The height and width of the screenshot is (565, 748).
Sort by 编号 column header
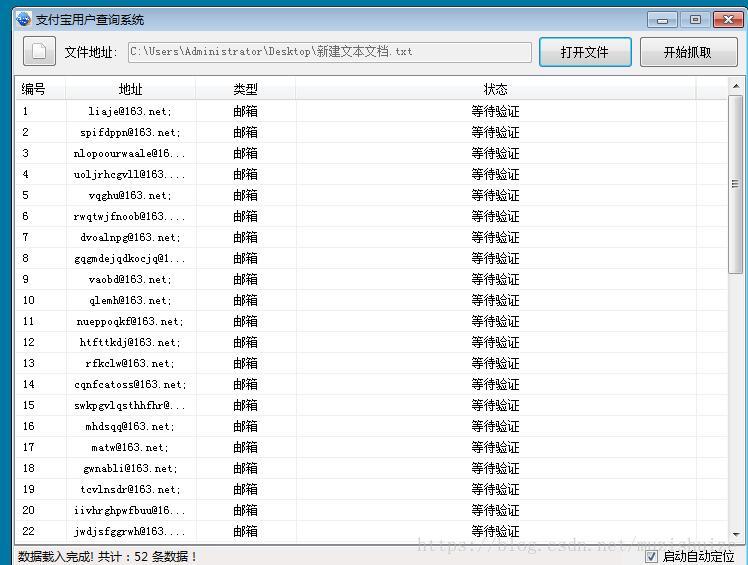click(40, 89)
